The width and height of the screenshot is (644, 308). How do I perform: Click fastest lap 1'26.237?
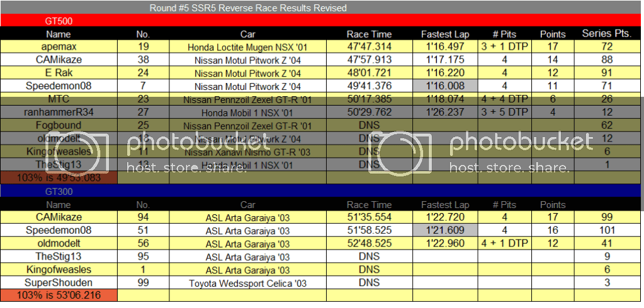pyautogui.click(x=445, y=112)
